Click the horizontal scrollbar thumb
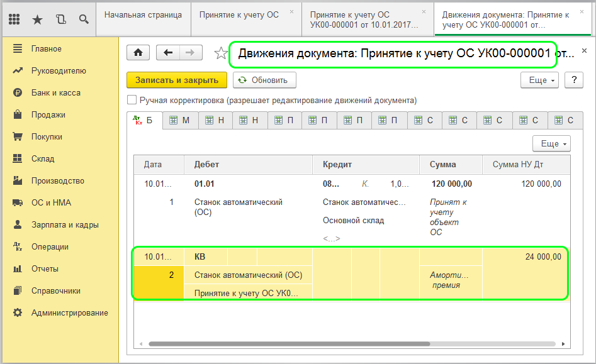The height and width of the screenshot is (364, 596). pyautogui.click(x=290, y=344)
